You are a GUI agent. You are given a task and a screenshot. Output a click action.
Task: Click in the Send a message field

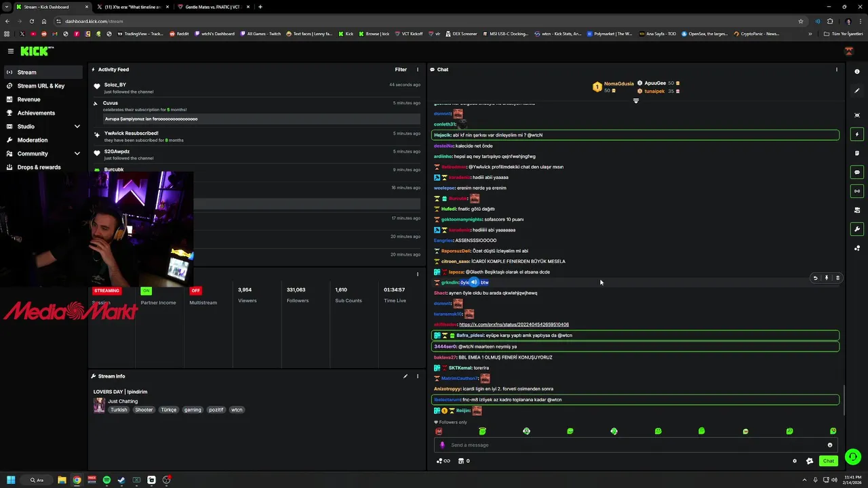point(635,445)
